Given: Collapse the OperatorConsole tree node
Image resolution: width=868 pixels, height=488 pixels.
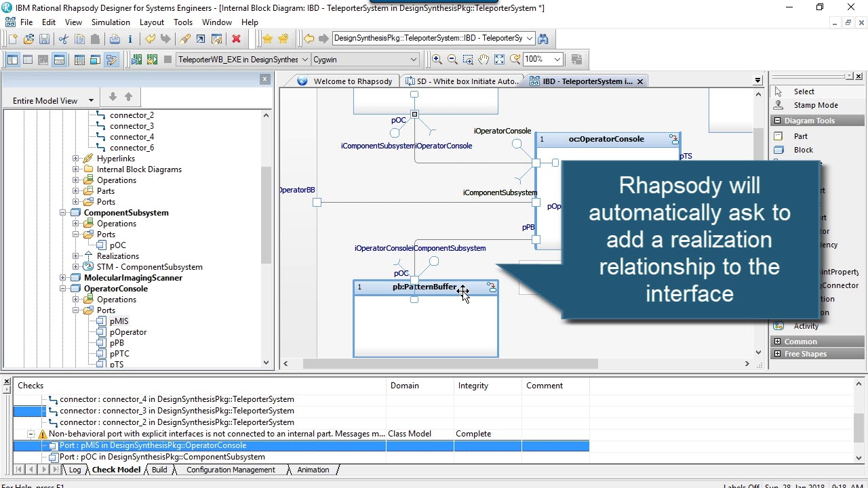Looking at the screenshot, I should click(63, 289).
